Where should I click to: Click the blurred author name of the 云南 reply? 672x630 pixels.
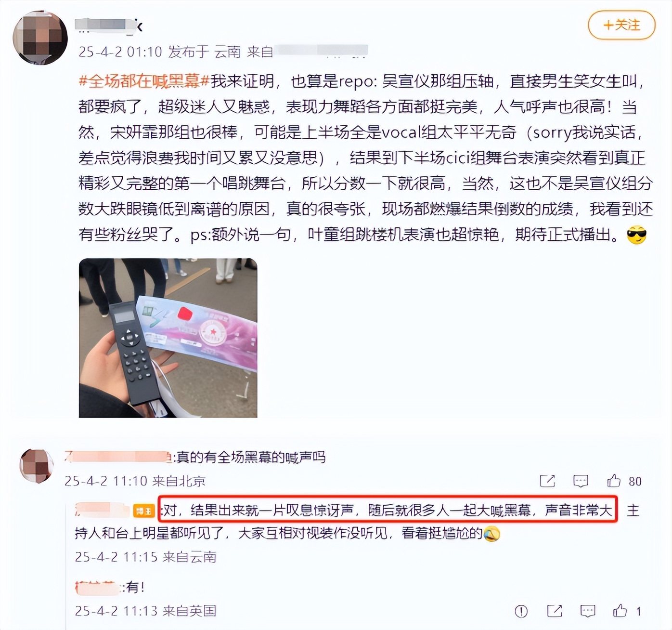tap(103, 510)
